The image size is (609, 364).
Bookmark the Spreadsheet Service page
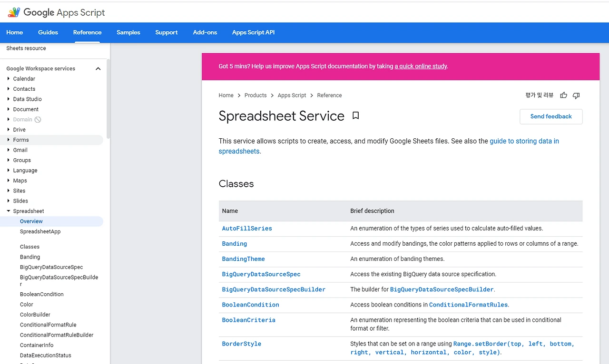click(x=355, y=115)
